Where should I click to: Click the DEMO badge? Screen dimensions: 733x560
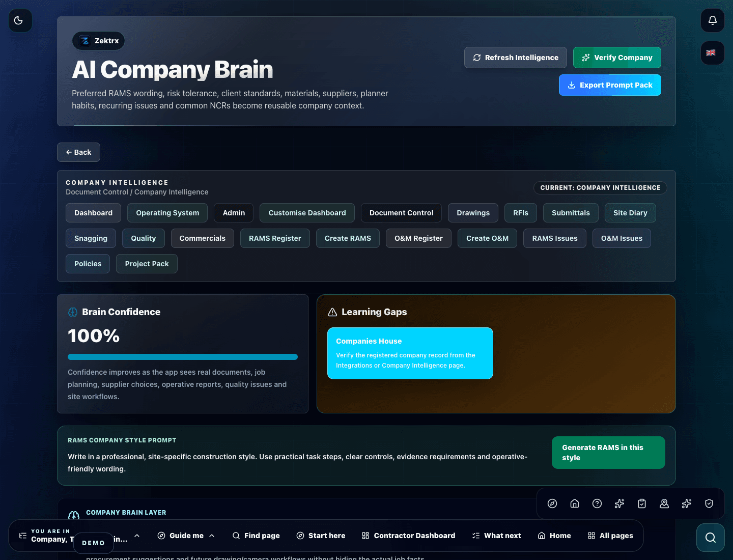coord(93,543)
